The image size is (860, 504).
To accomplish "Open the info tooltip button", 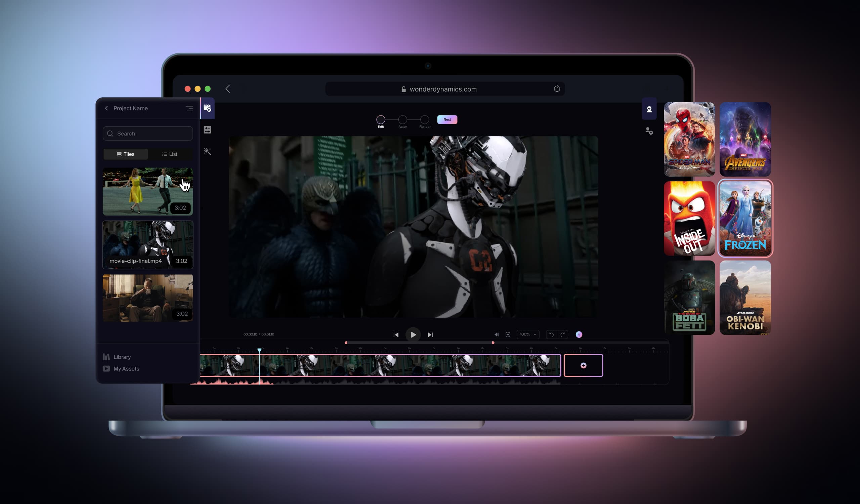I will pyautogui.click(x=579, y=334).
